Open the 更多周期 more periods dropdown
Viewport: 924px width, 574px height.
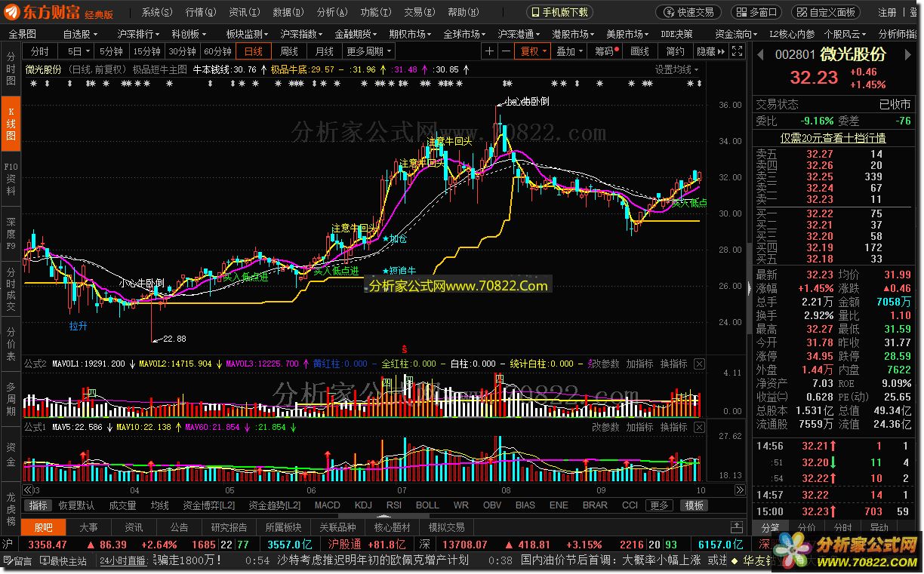pyautogui.click(x=369, y=51)
